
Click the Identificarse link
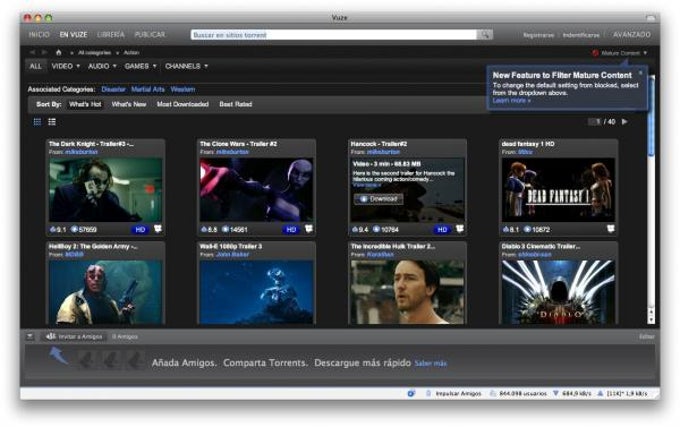coord(581,35)
